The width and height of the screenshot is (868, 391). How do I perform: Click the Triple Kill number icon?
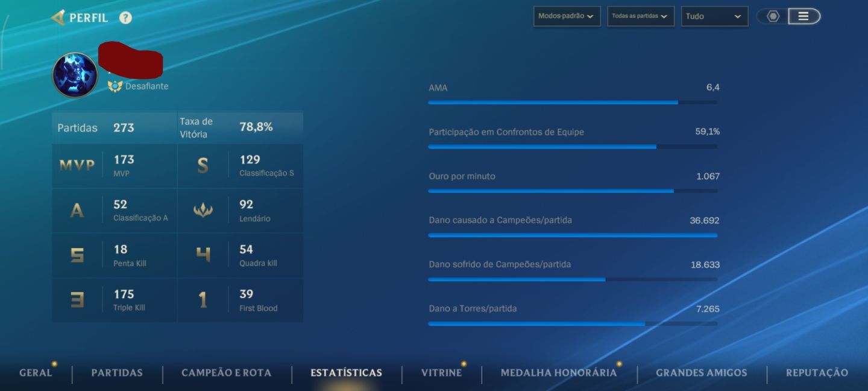[x=77, y=300]
